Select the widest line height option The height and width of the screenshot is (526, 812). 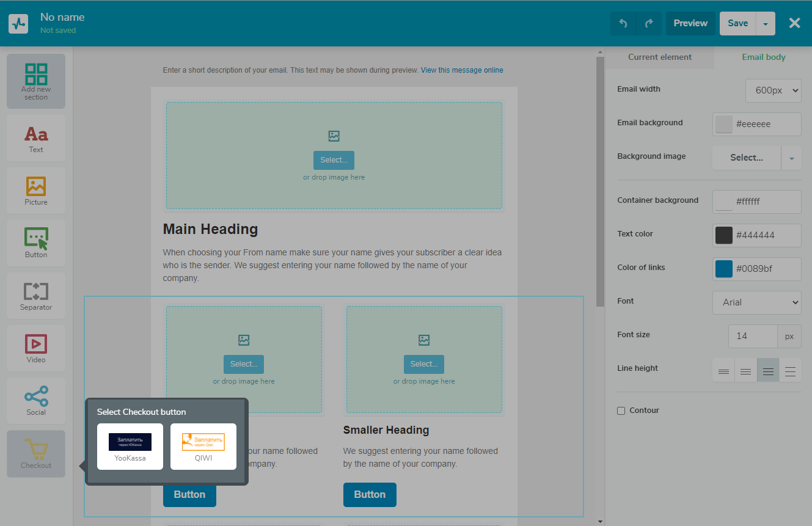[790, 370]
